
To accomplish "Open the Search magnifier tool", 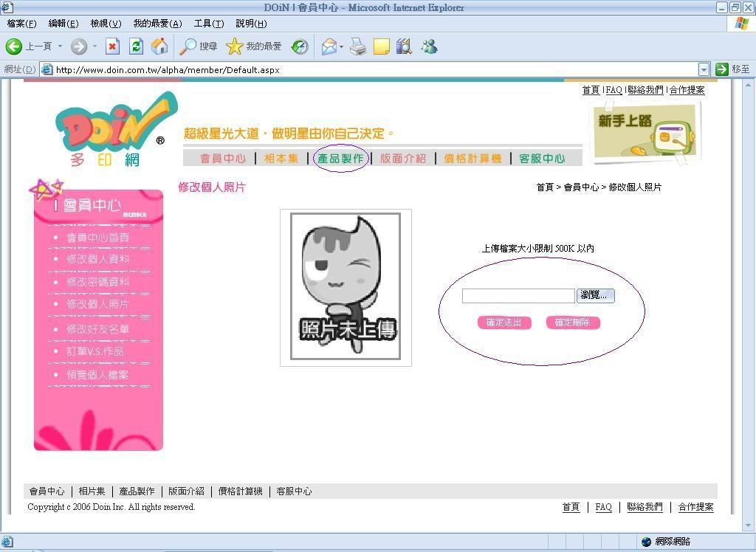I will [189, 46].
